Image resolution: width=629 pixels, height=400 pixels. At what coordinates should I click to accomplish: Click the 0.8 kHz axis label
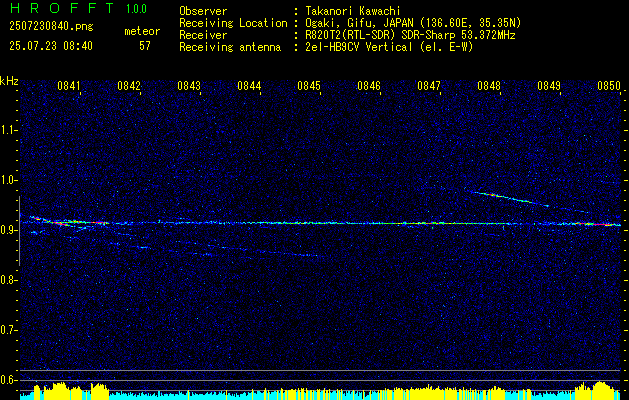pyautogui.click(x=8, y=280)
